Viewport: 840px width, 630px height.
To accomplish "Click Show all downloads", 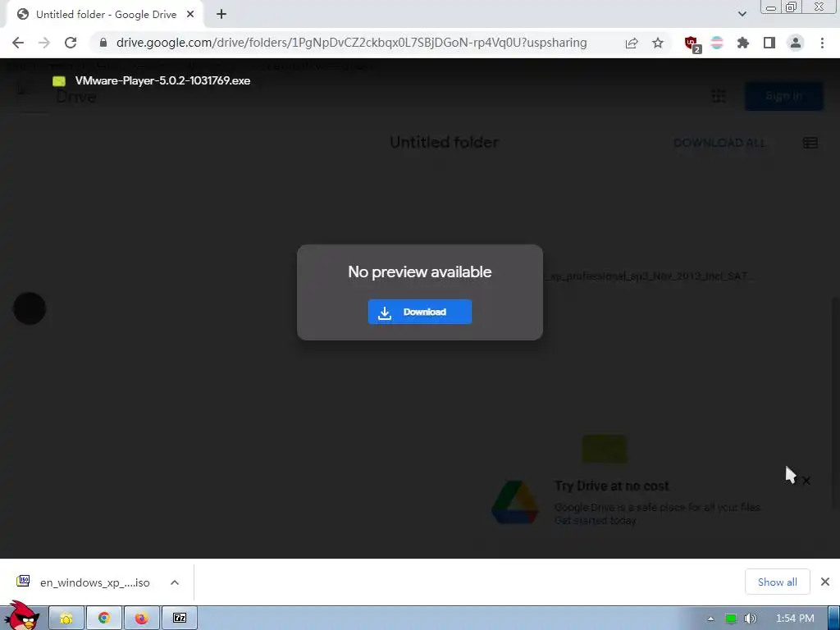I will tap(777, 582).
